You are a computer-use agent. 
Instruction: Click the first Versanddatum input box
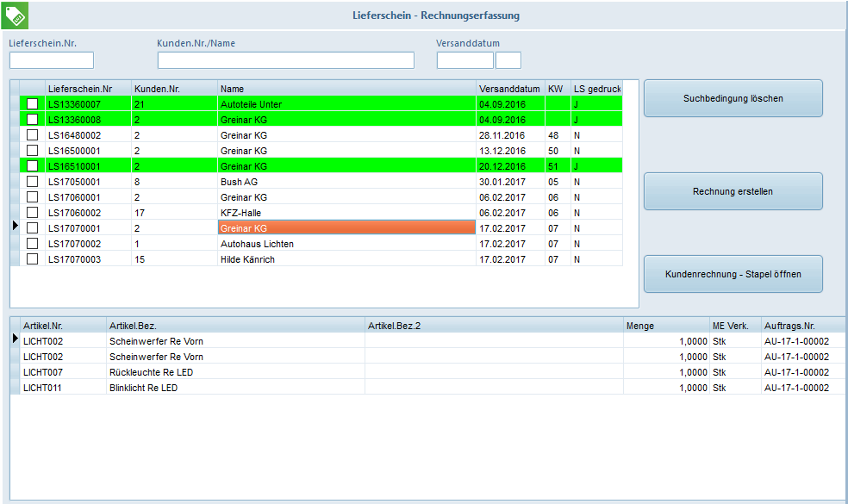(465, 60)
